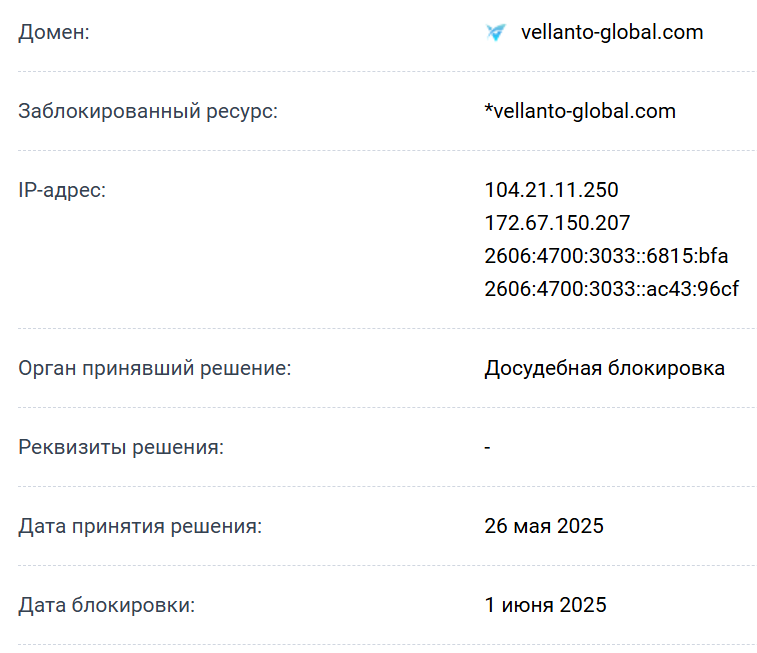Image resolution: width=757 pixels, height=653 pixels.
Task: Select the Заблокированный ресурс label
Action: pyautogui.click(x=148, y=111)
